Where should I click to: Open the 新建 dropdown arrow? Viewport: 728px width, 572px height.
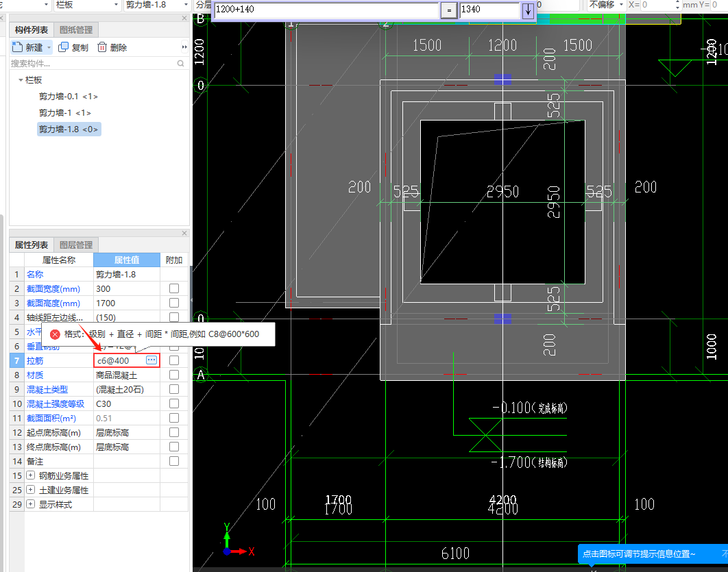(x=49, y=47)
